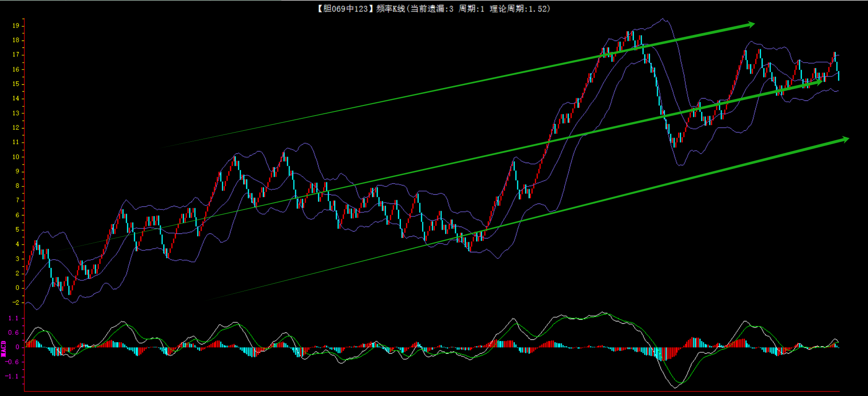Click "当前遗漏:3" text in the title

coord(432,9)
